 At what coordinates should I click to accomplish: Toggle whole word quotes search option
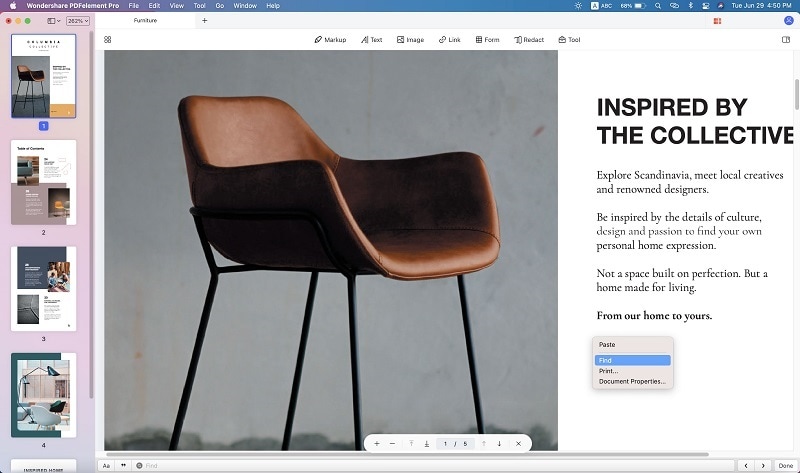pos(123,465)
